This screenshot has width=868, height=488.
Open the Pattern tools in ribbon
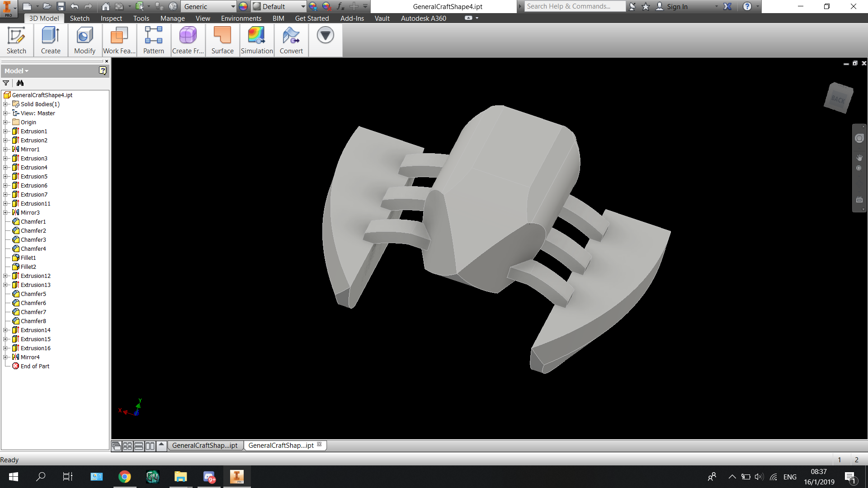pyautogui.click(x=154, y=40)
